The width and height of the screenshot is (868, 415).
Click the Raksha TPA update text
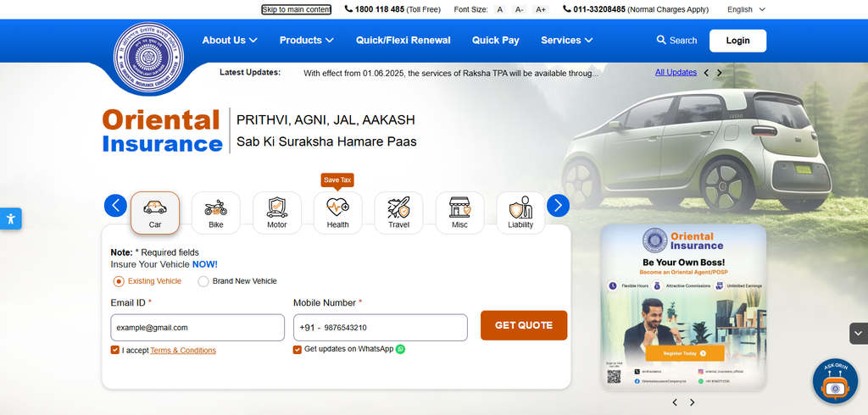point(451,73)
